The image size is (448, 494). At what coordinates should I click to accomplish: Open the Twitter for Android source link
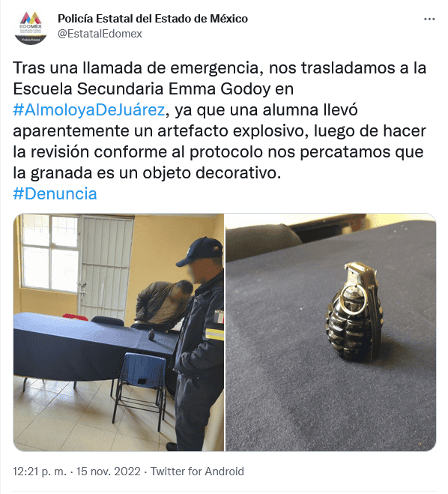(x=197, y=472)
